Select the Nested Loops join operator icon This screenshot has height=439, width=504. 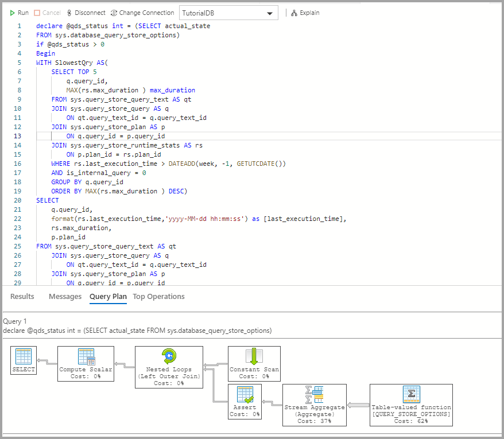point(169,356)
